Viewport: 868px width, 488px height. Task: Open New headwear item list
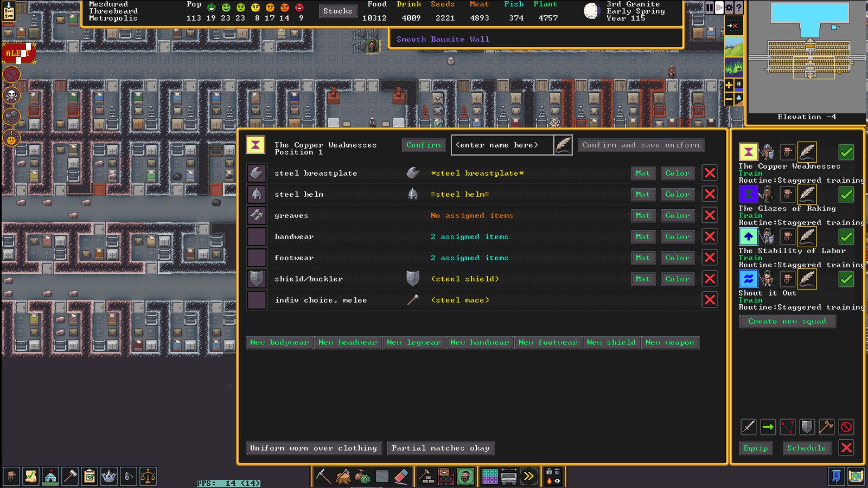[x=347, y=342]
